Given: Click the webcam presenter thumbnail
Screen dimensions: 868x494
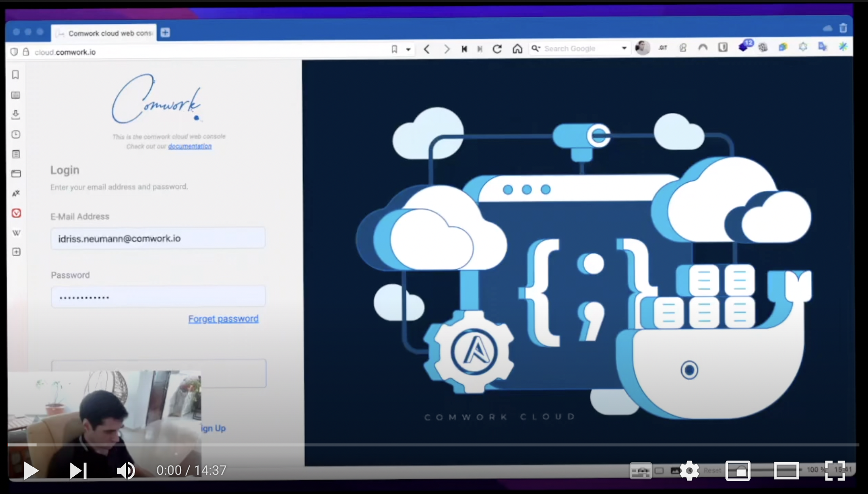Looking at the screenshot, I should (x=105, y=424).
